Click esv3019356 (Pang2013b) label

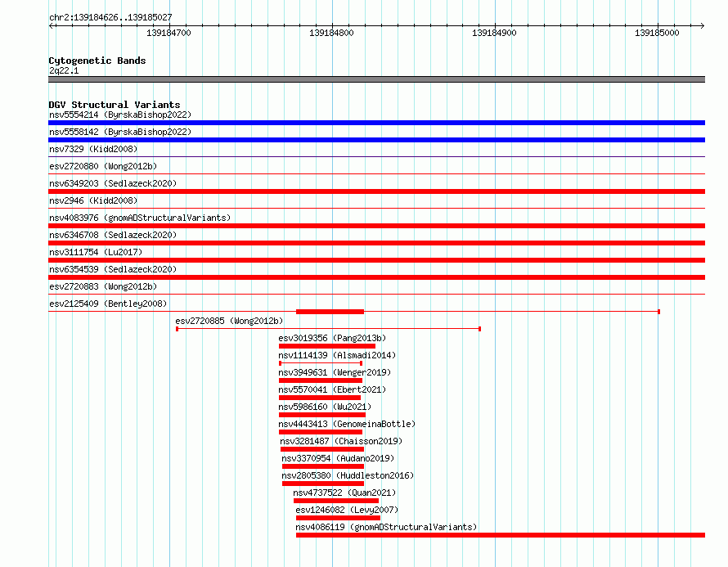(x=332, y=338)
